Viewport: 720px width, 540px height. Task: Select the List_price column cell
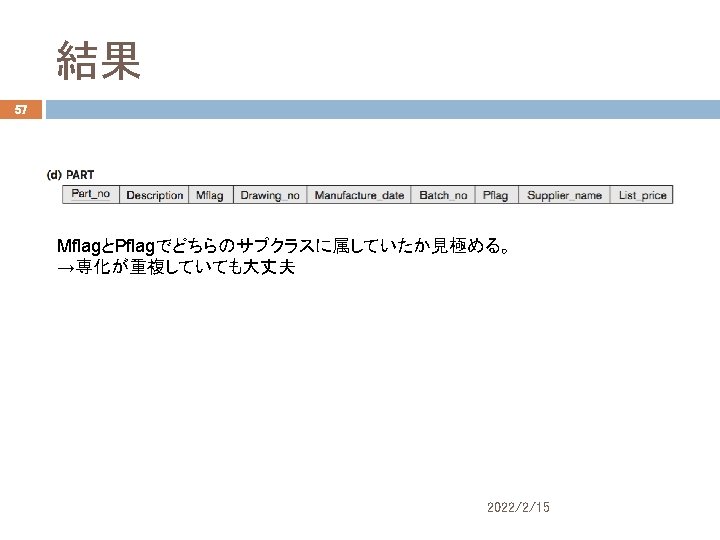pyautogui.click(x=641, y=195)
